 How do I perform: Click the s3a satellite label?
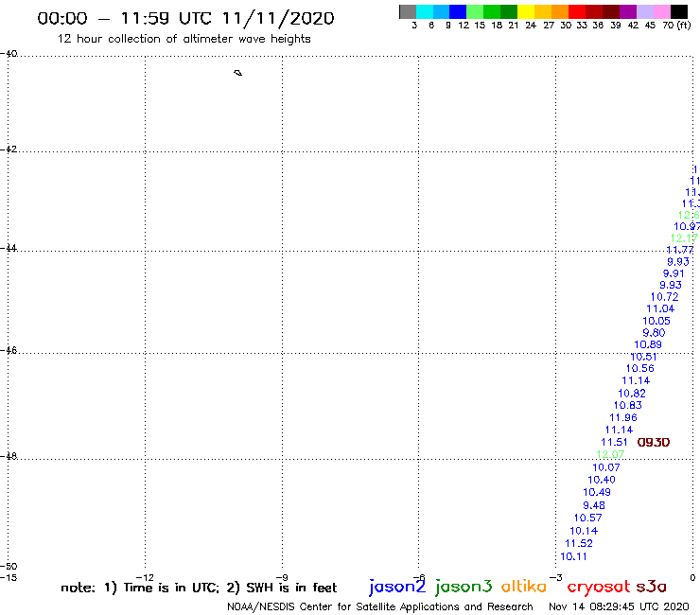651,587
